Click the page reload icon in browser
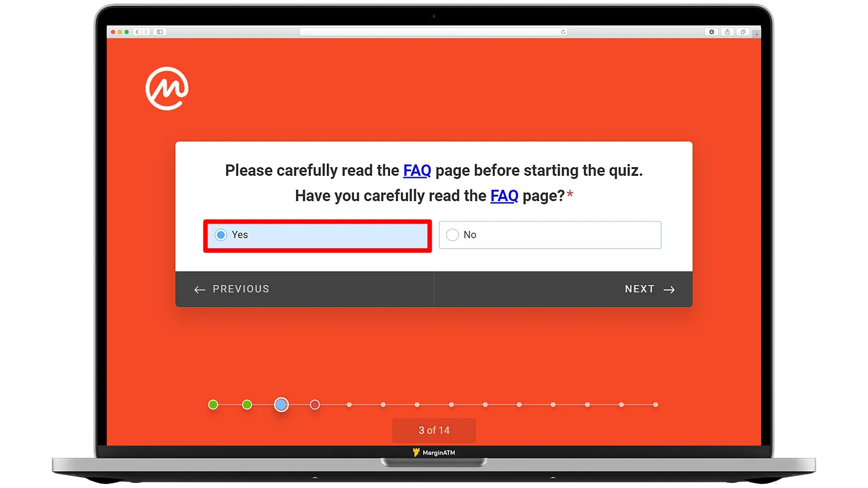Screen dimensions: 868x488 click(x=565, y=32)
